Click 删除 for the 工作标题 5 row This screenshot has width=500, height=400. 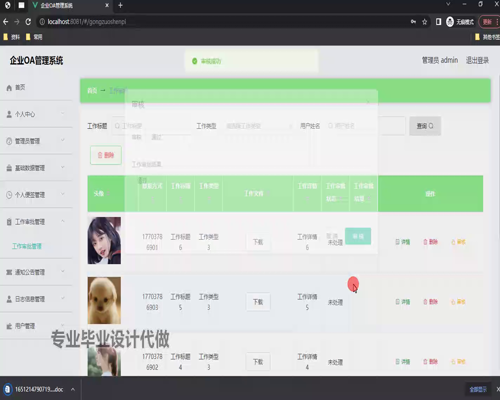[x=430, y=302]
